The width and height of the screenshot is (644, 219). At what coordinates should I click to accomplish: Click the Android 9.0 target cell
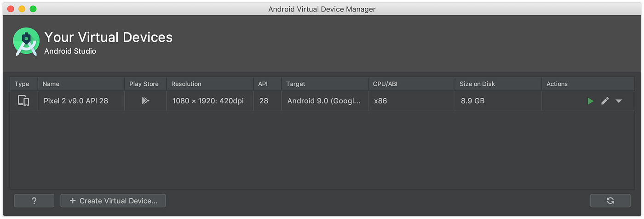(324, 101)
